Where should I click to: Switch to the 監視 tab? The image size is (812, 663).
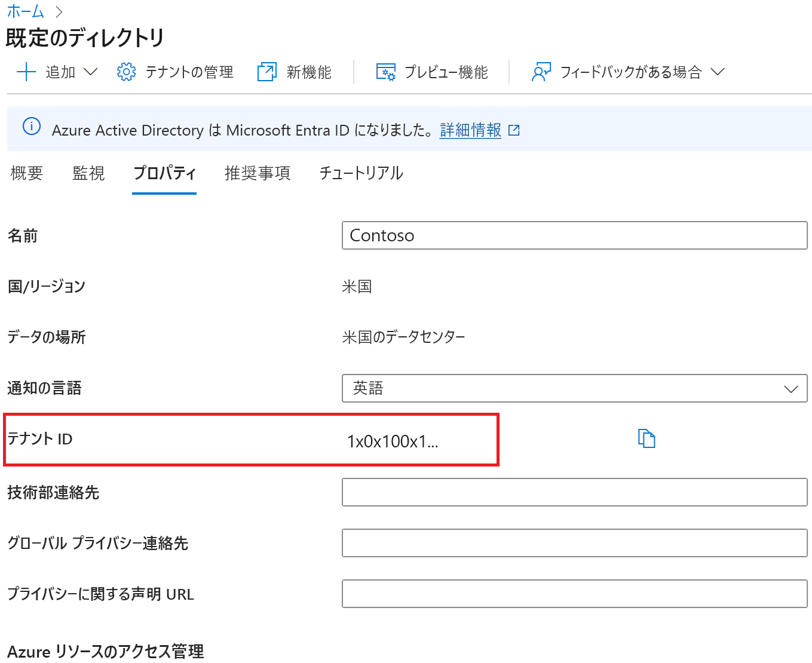pos(88,173)
